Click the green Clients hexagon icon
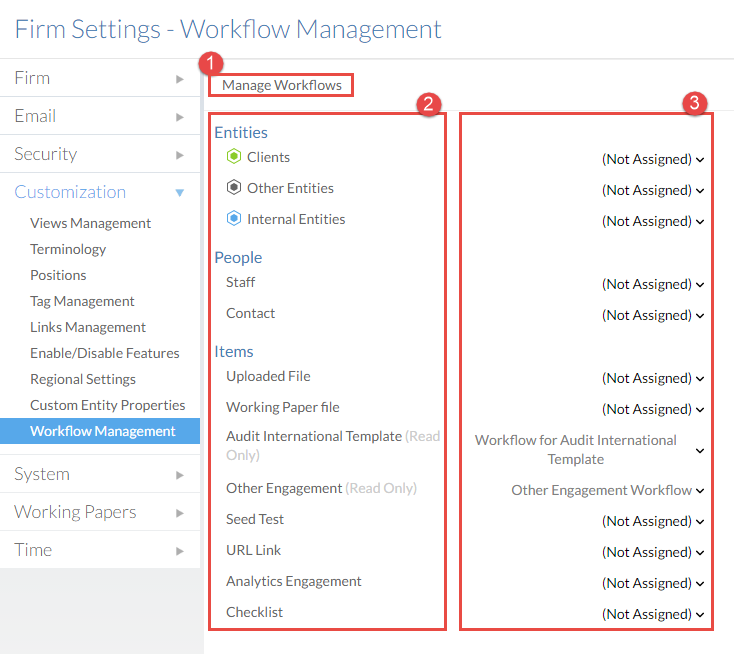The image size is (734, 654). 234,157
